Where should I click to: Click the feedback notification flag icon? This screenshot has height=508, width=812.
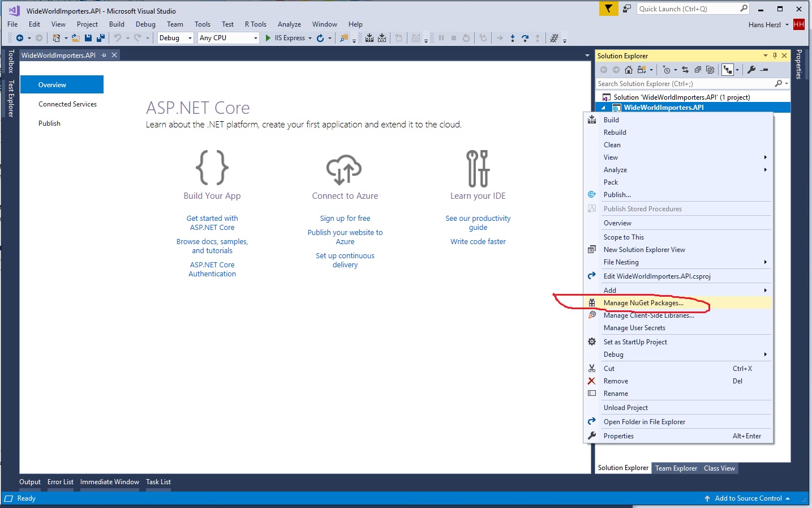pyautogui.click(x=608, y=8)
